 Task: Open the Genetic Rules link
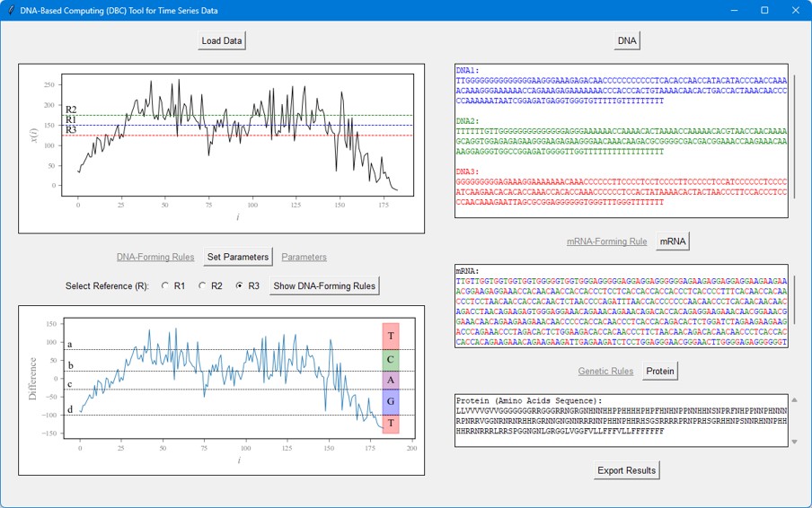(x=606, y=372)
